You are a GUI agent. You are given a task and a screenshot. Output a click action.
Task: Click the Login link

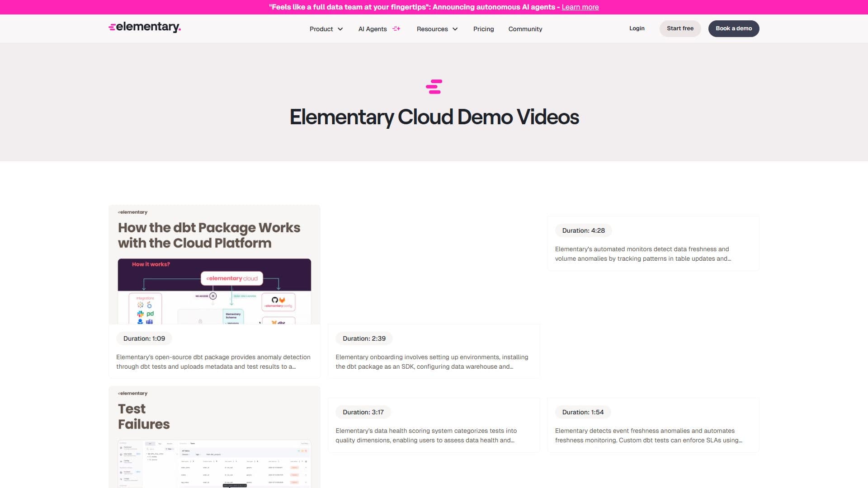[x=637, y=28]
